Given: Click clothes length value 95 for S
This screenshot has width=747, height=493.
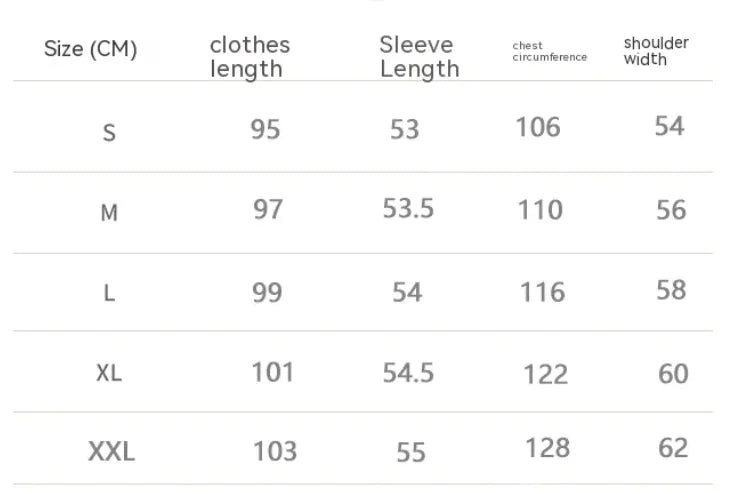Looking at the screenshot, I should (265, 129).
